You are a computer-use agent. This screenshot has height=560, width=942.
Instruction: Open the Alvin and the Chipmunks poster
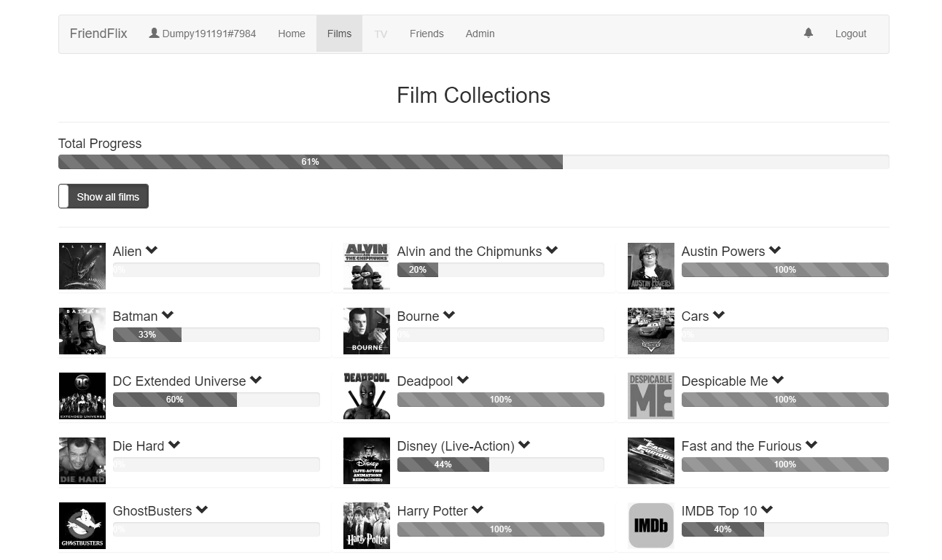click(x=367, y=266)
